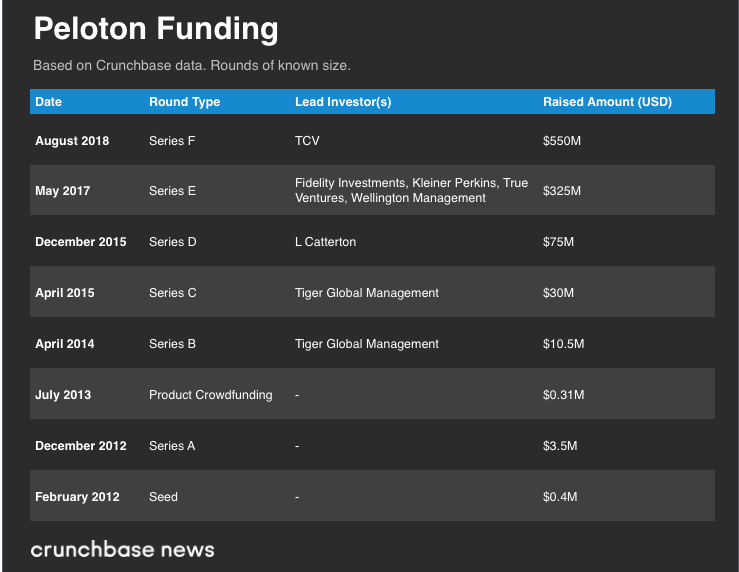This screenshot has width=739, height=572.
Task: Select the 'Series D' round cell
Action: click(x=172, y=242)
